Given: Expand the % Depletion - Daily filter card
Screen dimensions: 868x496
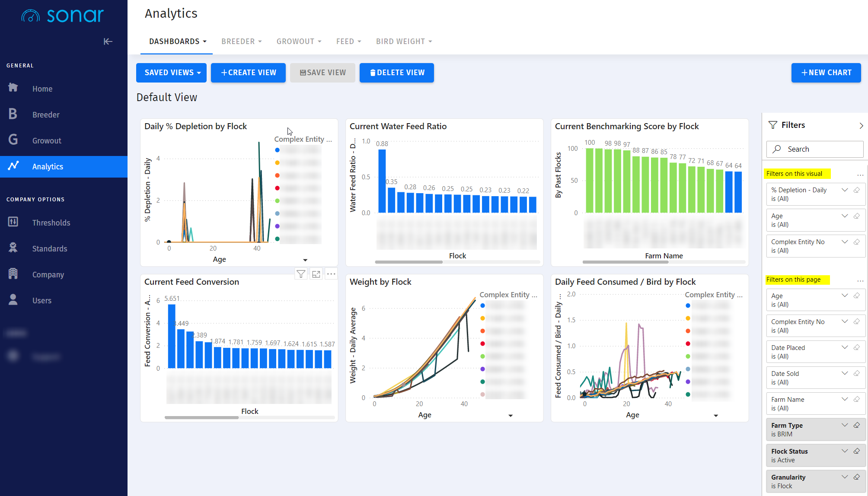Looking at the screenshot, I should (x=845, y=190).
